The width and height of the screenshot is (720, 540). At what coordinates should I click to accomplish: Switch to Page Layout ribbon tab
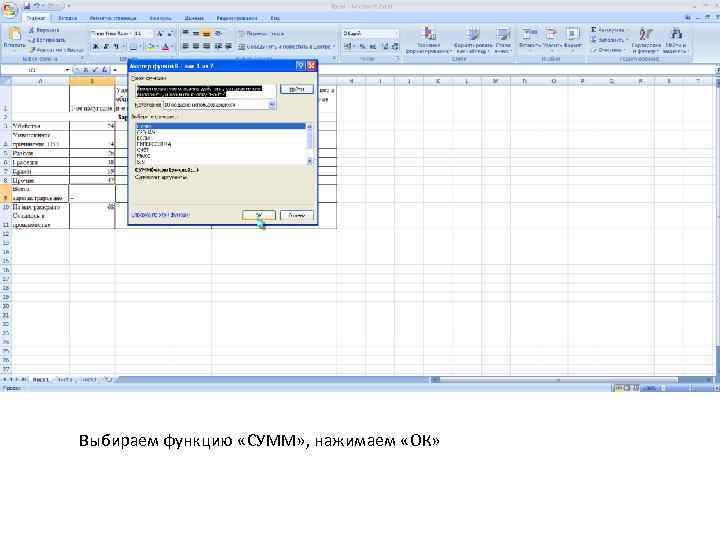(x=112, y=18)
